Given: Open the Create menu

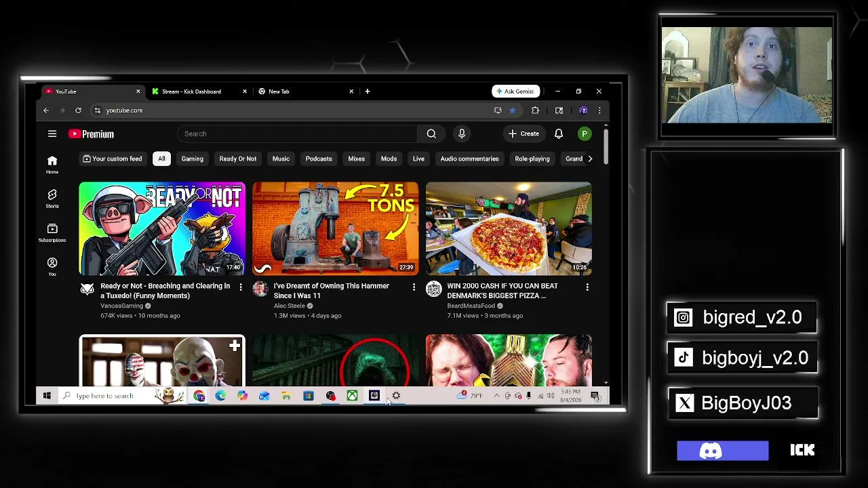Looking at the screenshot, I should pos(524,134).
